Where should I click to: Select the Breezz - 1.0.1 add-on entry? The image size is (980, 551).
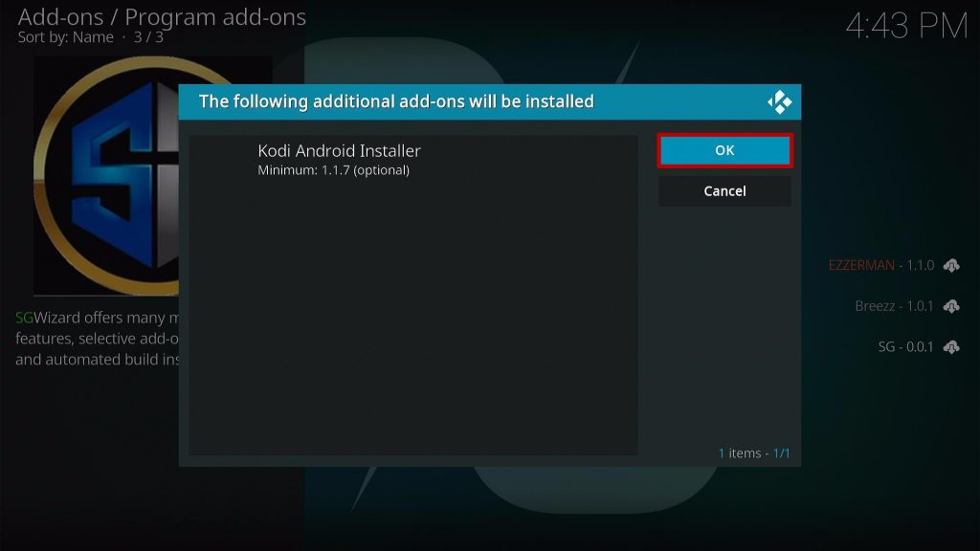coord(894,306)
